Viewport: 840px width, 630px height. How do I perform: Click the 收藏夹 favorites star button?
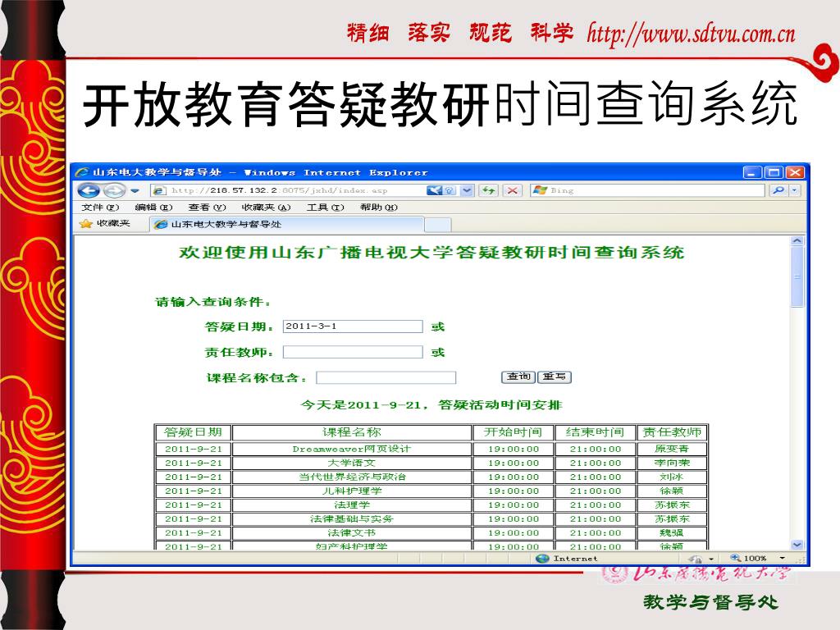pyautogui.click(x=105, y=223)
